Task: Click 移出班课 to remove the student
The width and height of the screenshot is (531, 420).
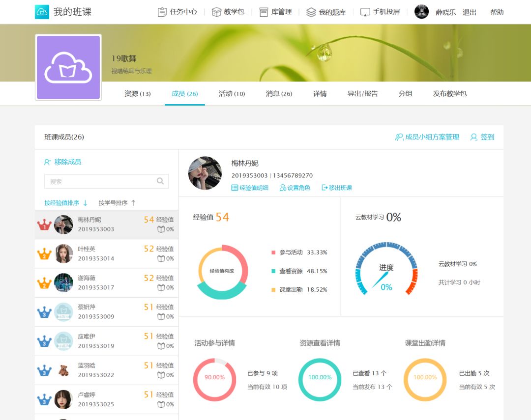Action: (x=337, y=188)
